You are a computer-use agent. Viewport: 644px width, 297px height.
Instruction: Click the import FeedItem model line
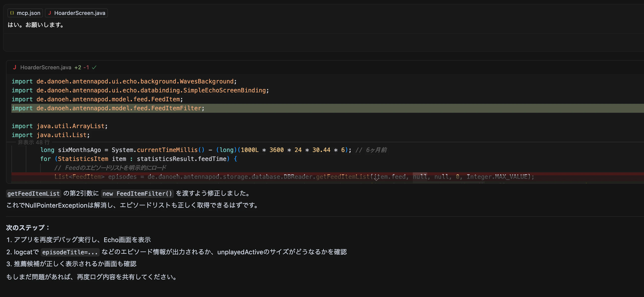[x=97, y=99]
